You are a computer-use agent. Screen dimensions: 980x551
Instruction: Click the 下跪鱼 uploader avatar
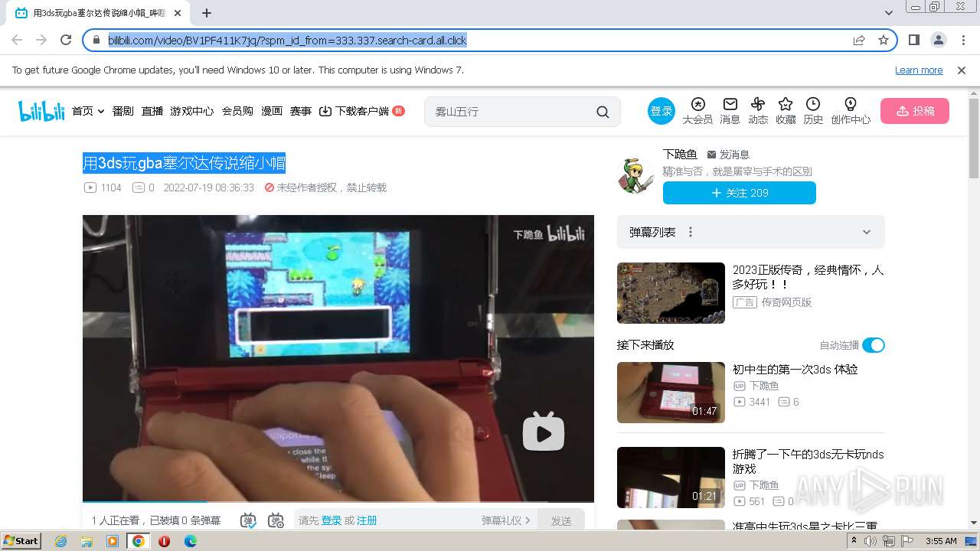pyautogui.click(x=635, y=175)
